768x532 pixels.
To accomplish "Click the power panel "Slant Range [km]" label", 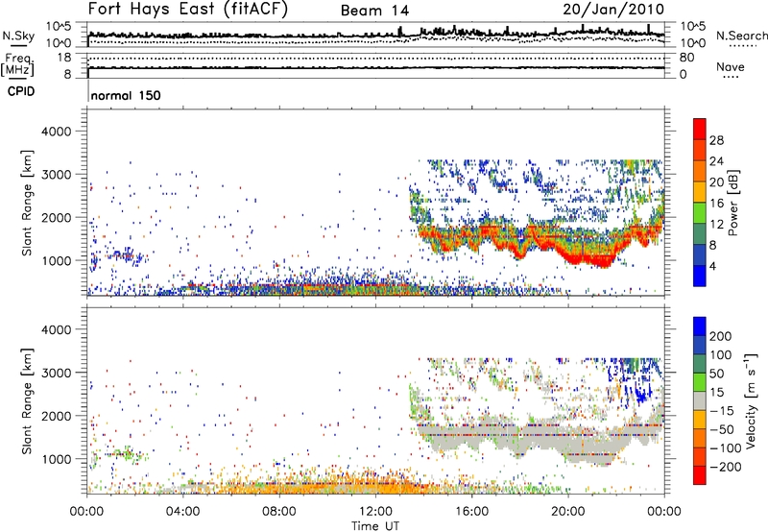I will pyautogui.click(x=27, y=203).
